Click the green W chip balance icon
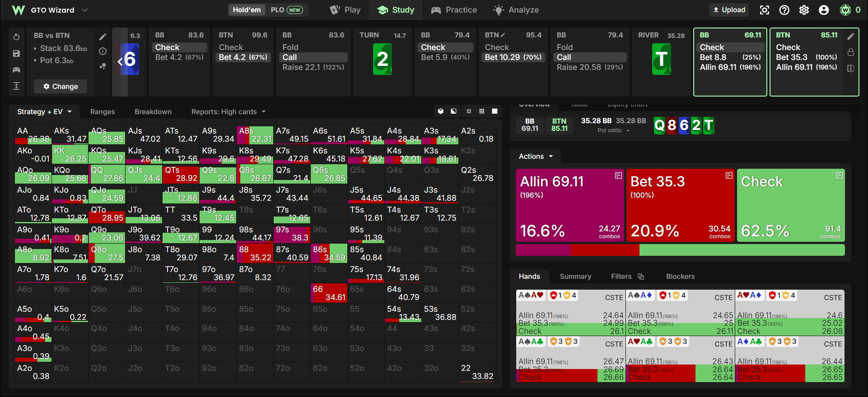Screen dimensions: 868x397 pos(845,10)
